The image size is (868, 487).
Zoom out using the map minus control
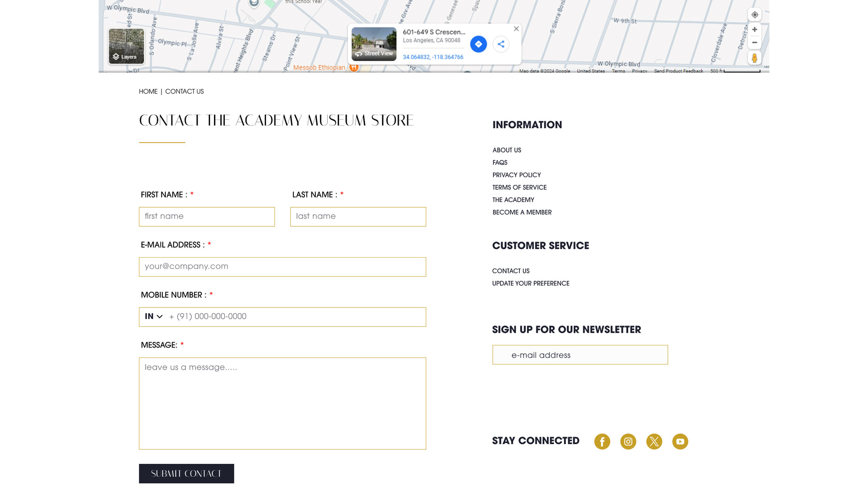(755, 42)
